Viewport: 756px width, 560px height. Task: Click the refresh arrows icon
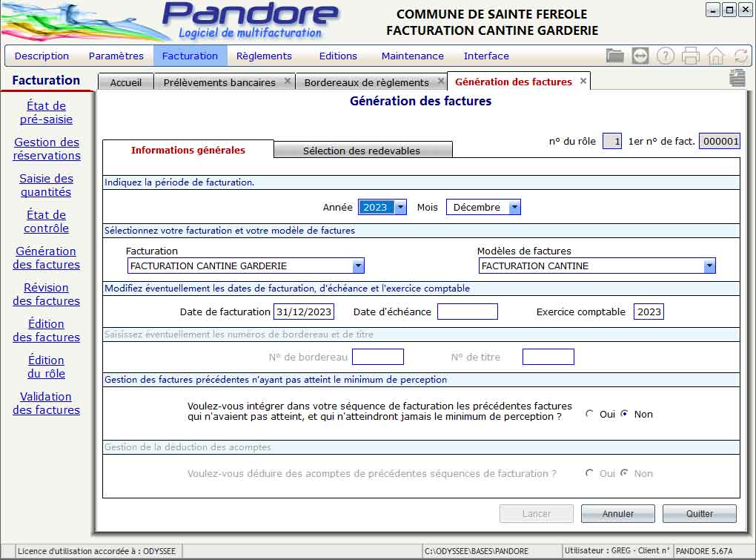coord(740,56)
